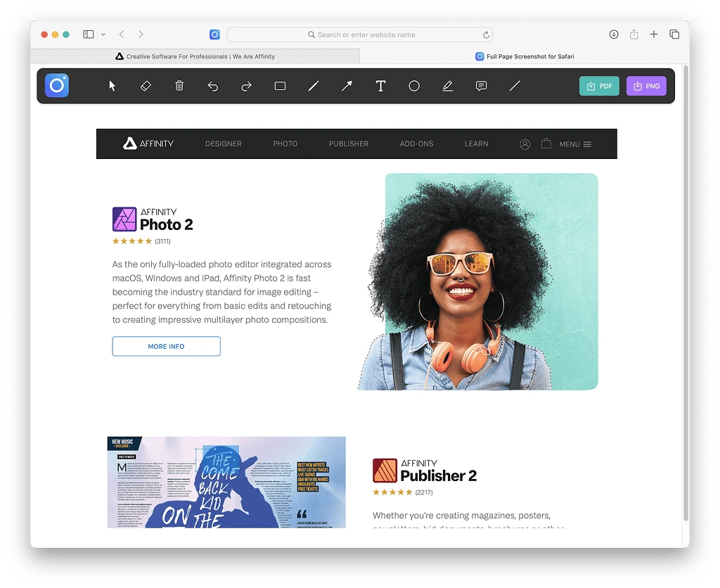This screenshot has height=588, width=720.
Task: Click the woman with headphones photo
Action: pos(478,281)
